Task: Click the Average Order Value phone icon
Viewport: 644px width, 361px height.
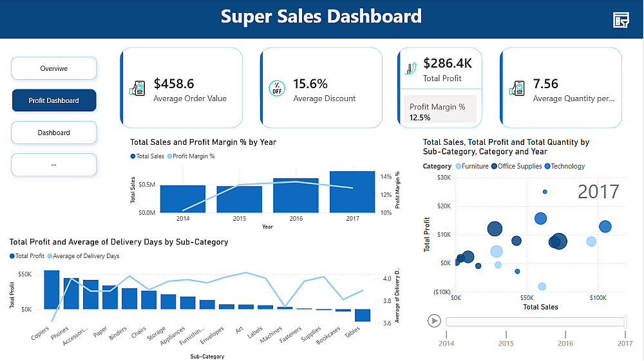Action: [x=138, y=88]
